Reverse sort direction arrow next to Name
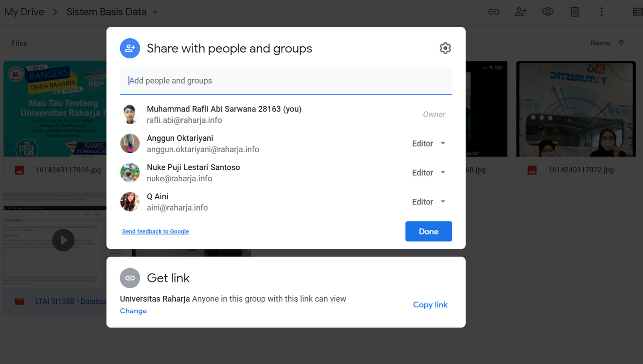Viewport: 643px width, 364px height. point(621,43)
